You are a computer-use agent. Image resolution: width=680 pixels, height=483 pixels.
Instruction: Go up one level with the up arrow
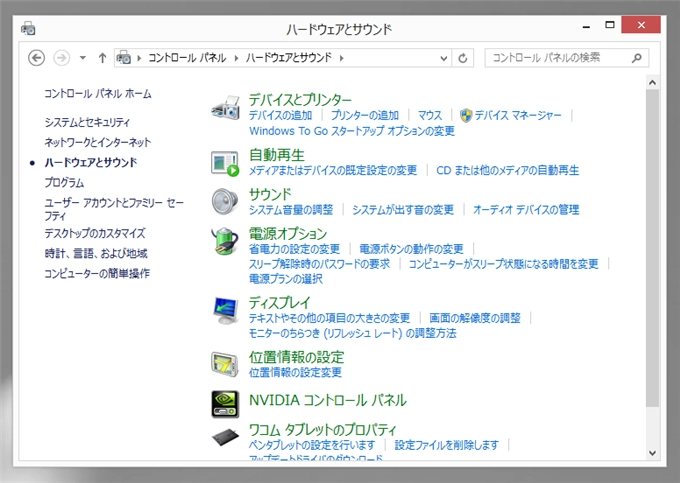(x=102, y=58)
